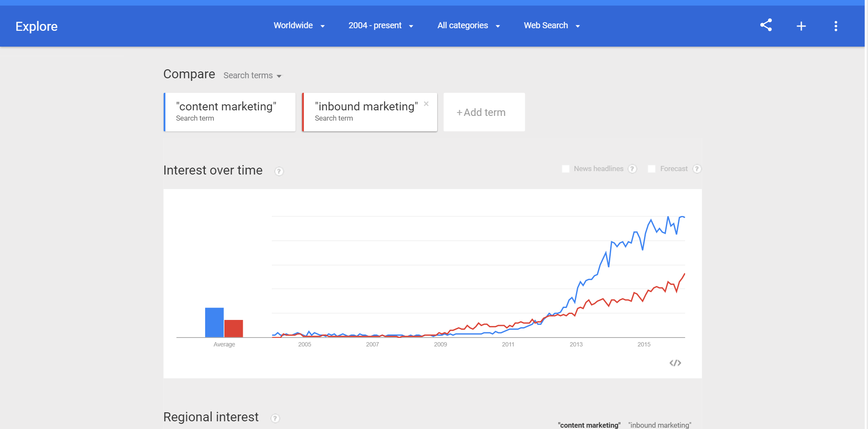Remove the "inbound marketing" search term
The width and height of the screenshot is (868, 429).
tap(426, 104)
